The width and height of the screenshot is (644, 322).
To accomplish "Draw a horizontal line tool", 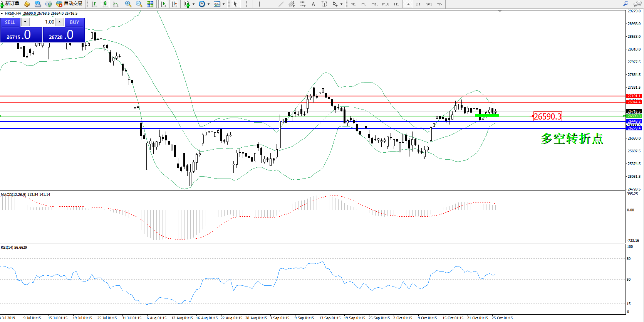I will coord(270,4).
